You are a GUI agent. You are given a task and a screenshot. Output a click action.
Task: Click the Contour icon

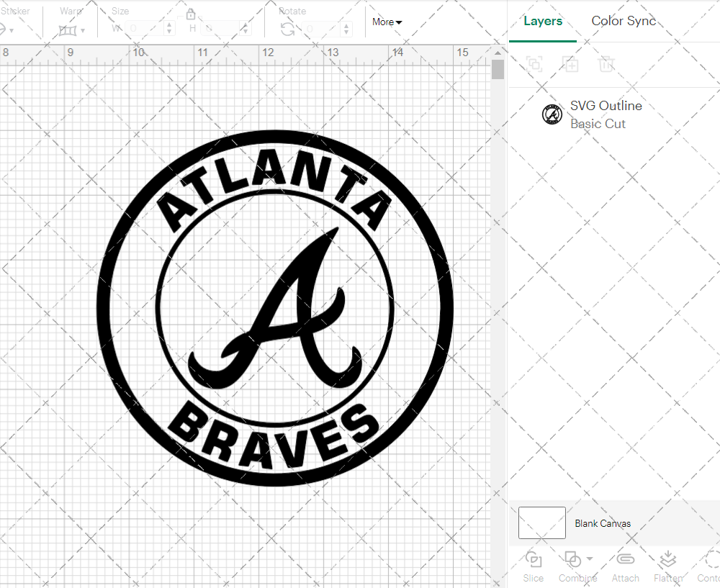pos(711,560)
